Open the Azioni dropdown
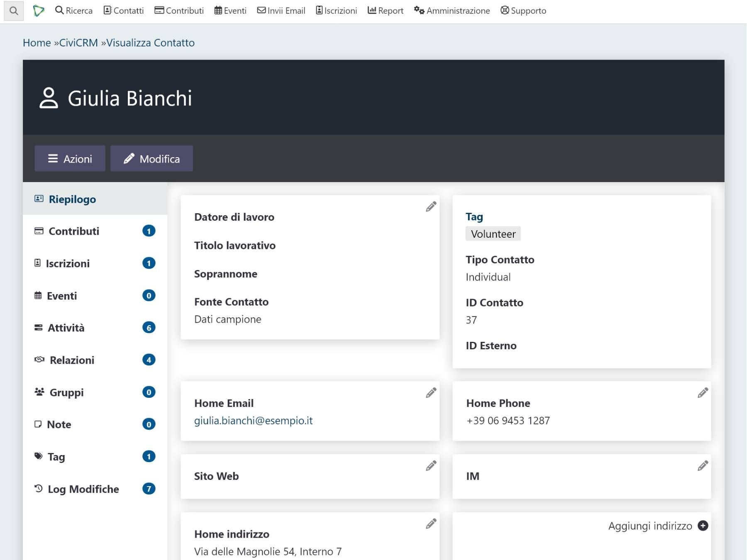Viewport: 747px width, 560px height. pos(70,158)
